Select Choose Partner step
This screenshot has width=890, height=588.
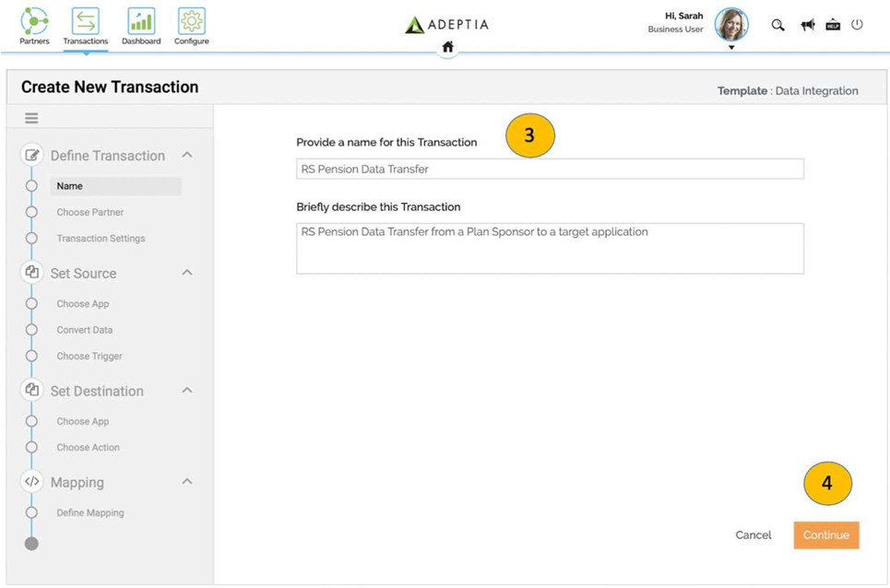[x=89, y=212]
